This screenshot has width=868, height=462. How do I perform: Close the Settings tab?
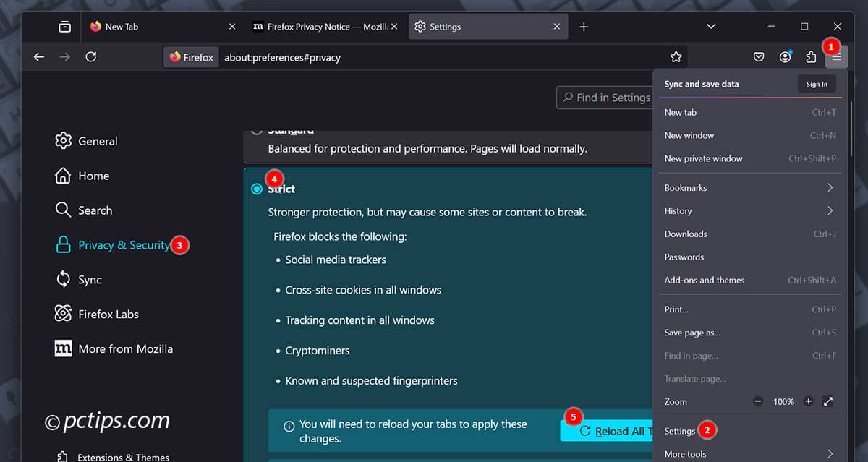pyautogui.click(x=556, y=27)
